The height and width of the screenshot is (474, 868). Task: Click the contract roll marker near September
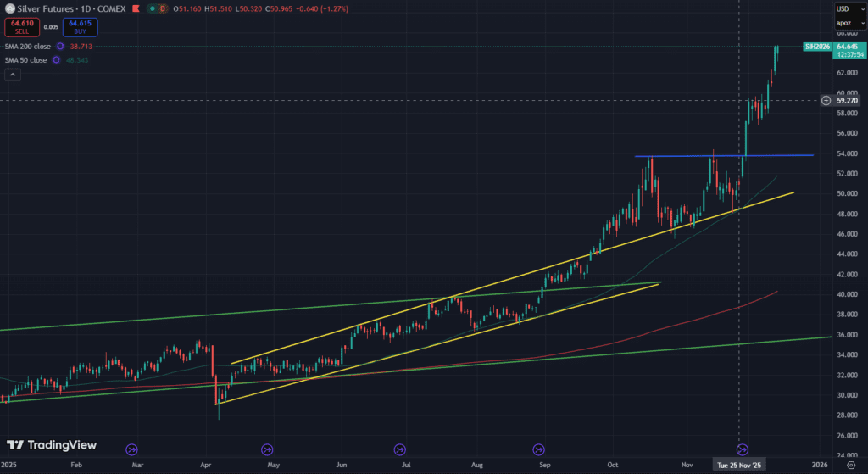(538, 449)
